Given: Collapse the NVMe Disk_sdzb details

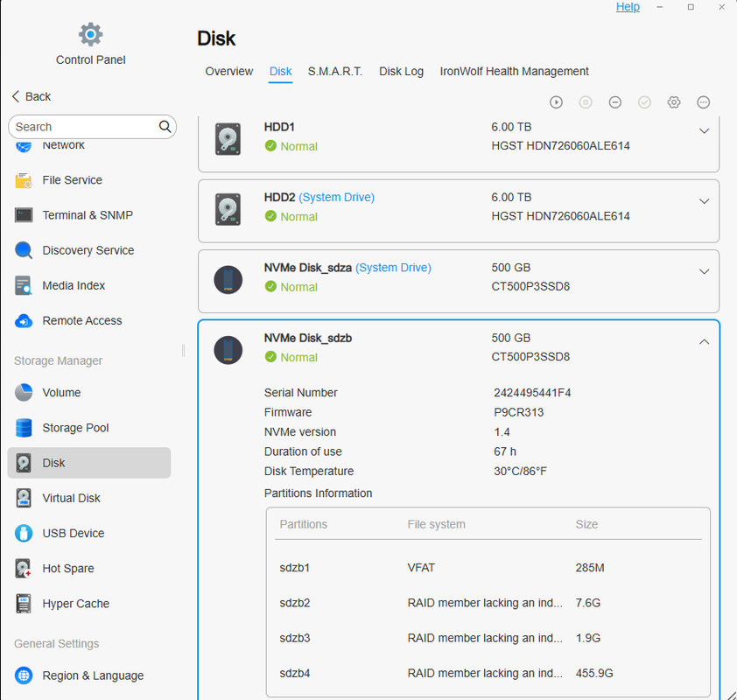Looking at the screenshot, I should (704, 342).
